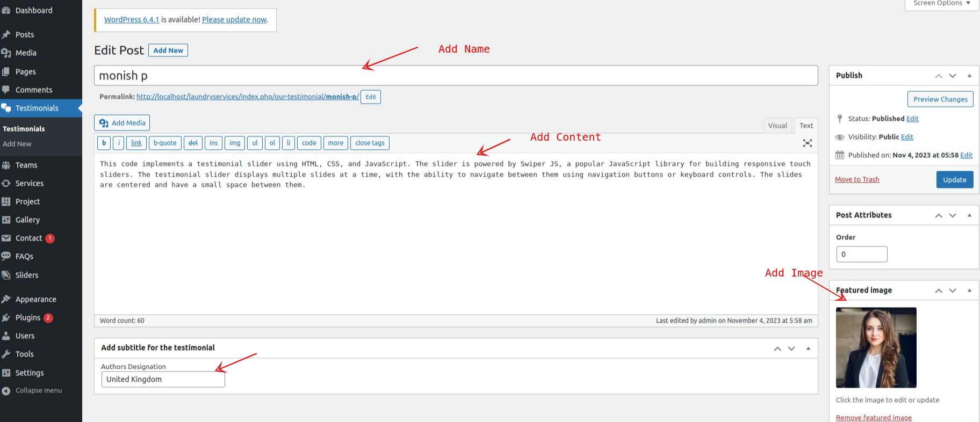Open Settings from the sidebar icon
980x422 pixels.
click(x=6, y=373)
